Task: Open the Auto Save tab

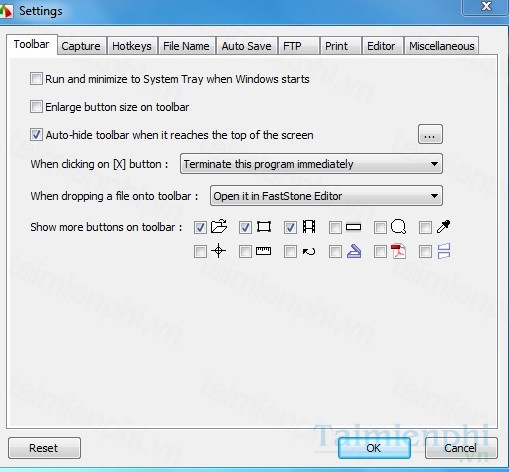Action: 246,46
